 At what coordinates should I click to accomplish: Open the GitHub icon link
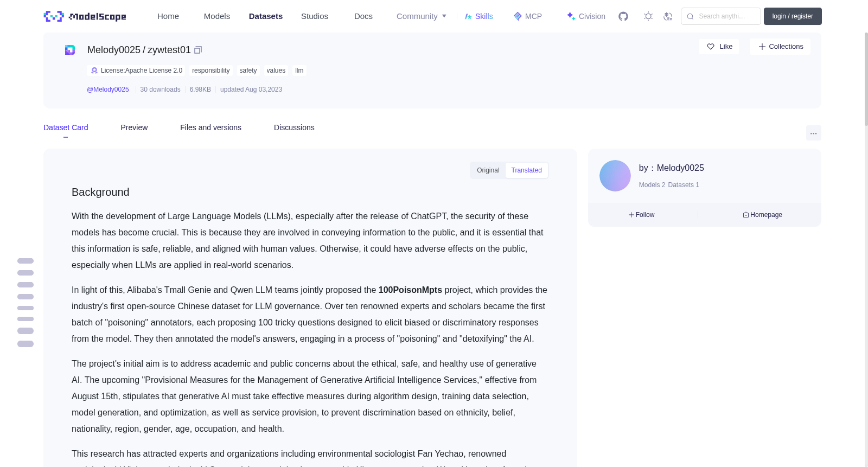tap(623, 16)
